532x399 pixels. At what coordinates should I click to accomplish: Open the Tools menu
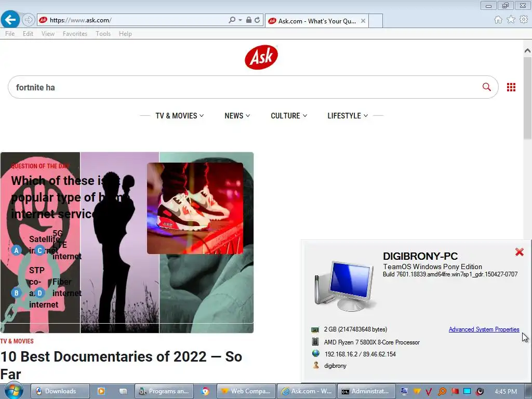pyautogui.click(x=103, y=34)
